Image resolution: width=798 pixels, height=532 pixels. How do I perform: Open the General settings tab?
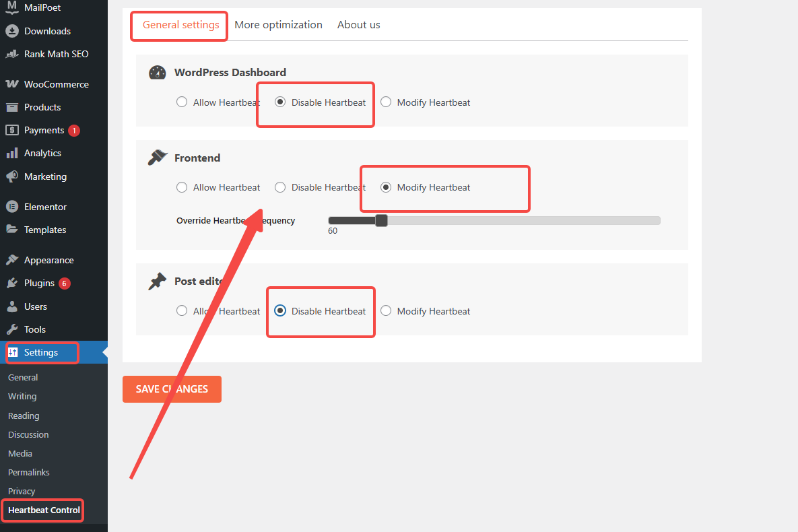180,25
